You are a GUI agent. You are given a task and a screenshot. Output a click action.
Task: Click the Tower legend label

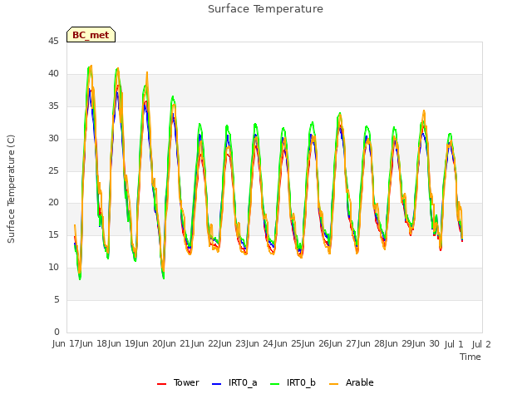pyautogui.click(x=186, y=382)
